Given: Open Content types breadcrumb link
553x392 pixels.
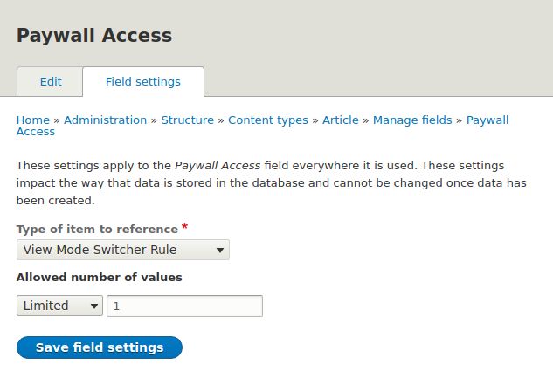Looking at the screenshot, I should [268, 120].
